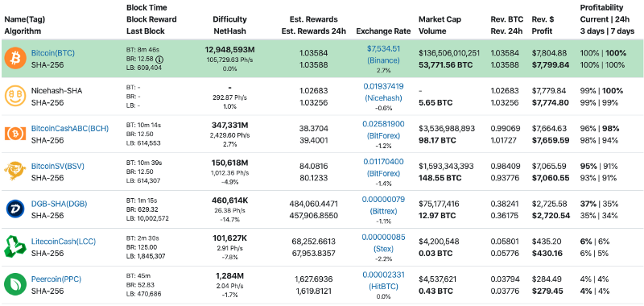644x306 pixels.
Task: Click the DigiByte blue circle icon
Action: (x=14, y=209)
